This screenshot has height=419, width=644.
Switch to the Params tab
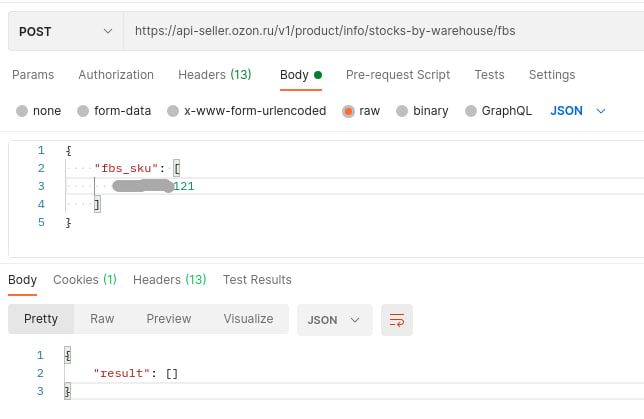33,75
